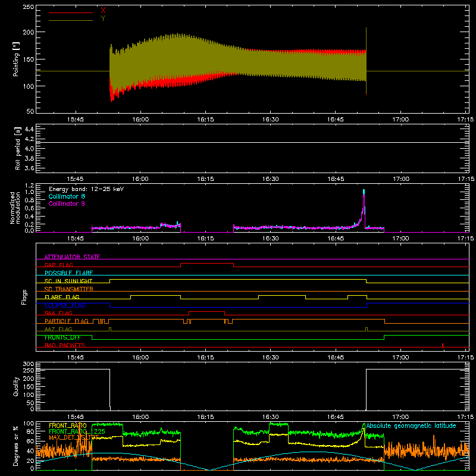Select the BAD_PACKETS flag label
The width and height of the screenshot is (476, 476).
[x=65, y=345]
